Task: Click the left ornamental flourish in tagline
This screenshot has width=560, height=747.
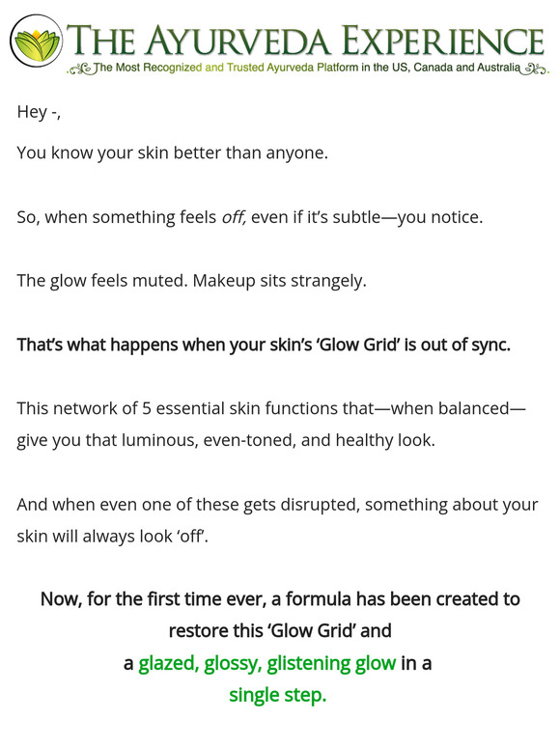Action: (80, 69)
